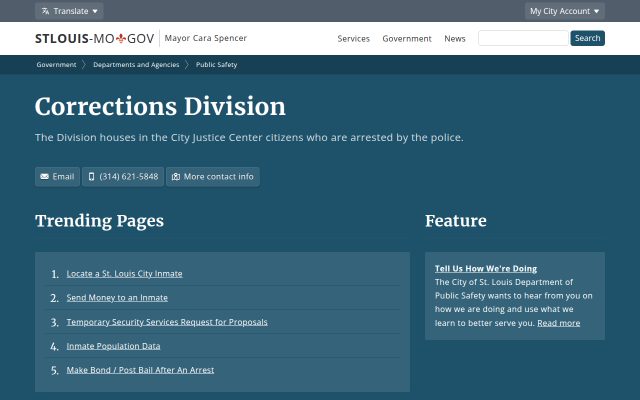Open the Translate dropdown
This screenshot has width=640, height=400.
pos(69,11)
